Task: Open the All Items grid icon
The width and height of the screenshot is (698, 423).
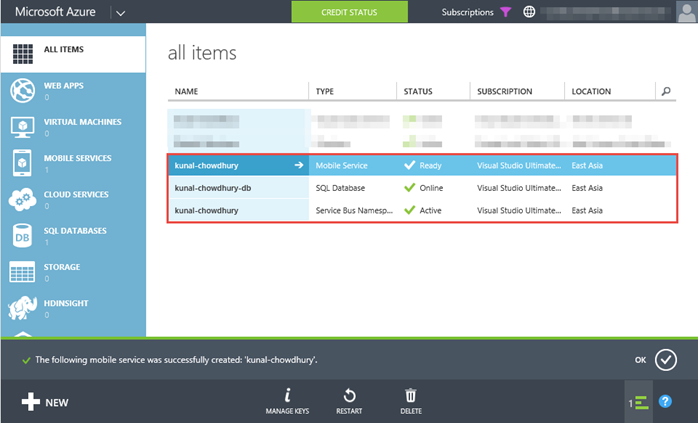Action: point(23,54)
